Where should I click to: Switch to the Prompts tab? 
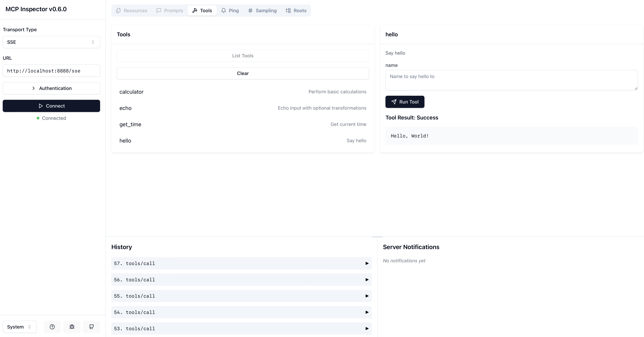(x=170, y=11)
